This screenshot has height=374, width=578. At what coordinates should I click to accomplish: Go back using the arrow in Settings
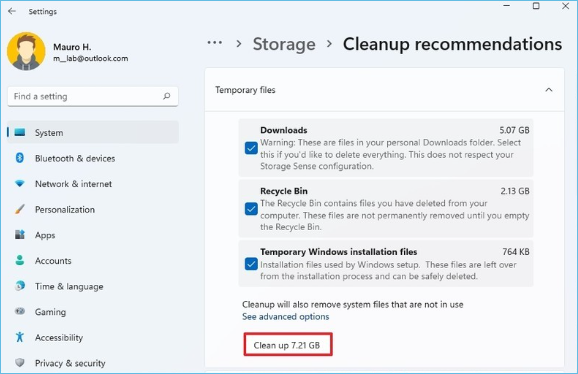[x=12, y=11]
